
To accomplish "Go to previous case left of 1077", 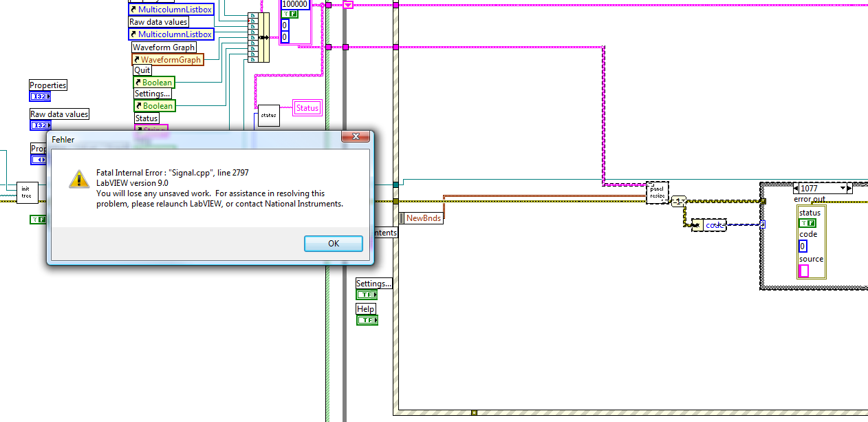I will [x=795, y=188].
